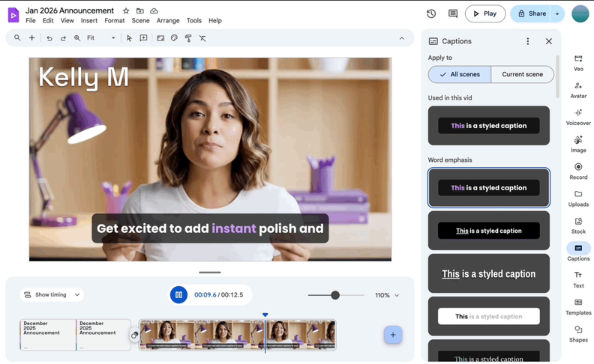The height and width of the screenshot is (364, 594).
Task: Click the zoom magnifier toolbar icon
Action: 77,38
